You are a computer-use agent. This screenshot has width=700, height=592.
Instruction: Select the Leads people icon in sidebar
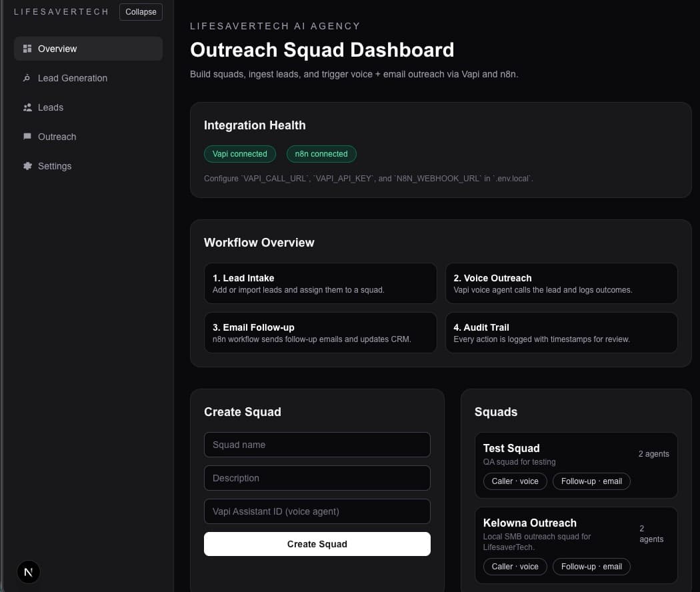(x=27, y=107)
